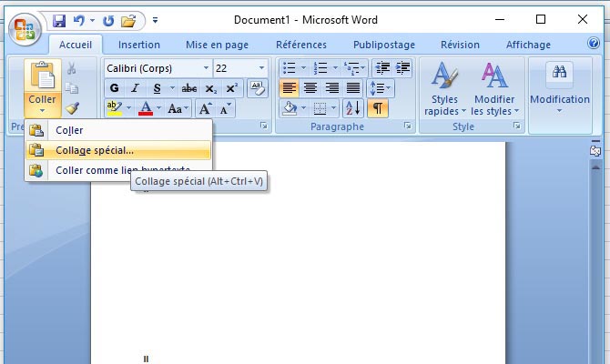Justify paragraph text
Viewport: 610px width, 364px height.
[x=353, y=88]
